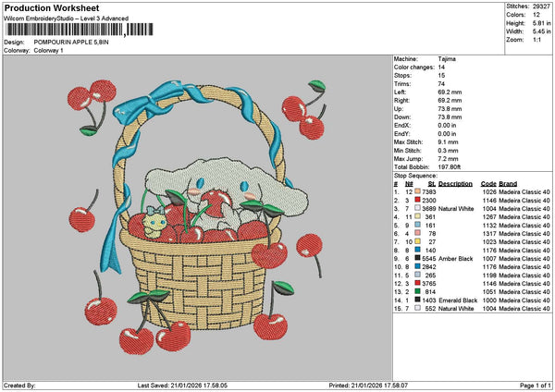Select the stitch count 3765
Viewport: 555px width, 392px height.
(428, 284)
